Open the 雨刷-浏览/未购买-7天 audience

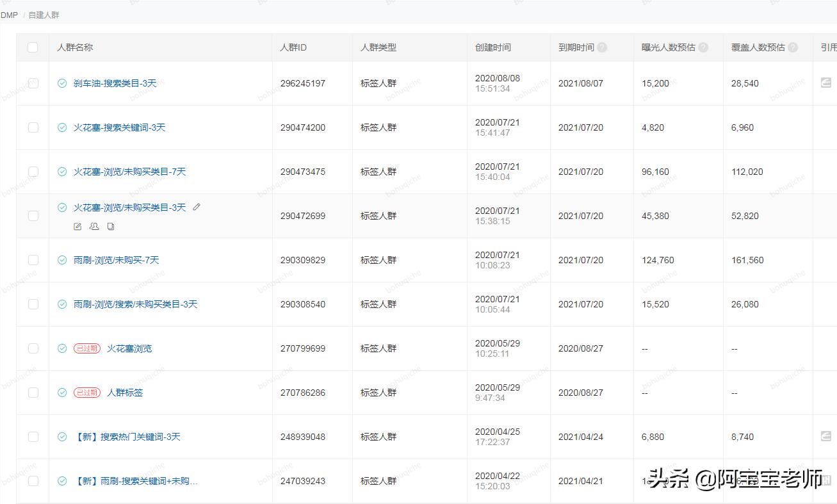[116, 260]
